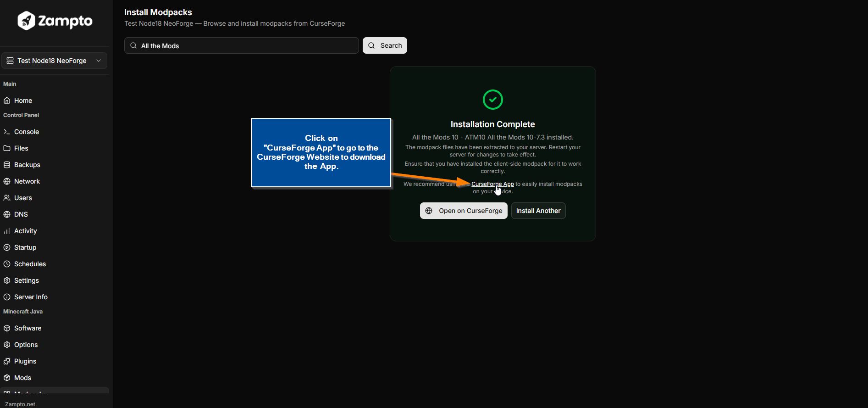The height and width of the screenshot is (408, 868).
Task: Navigate to the Users label
Action: [x=23, y=198]
